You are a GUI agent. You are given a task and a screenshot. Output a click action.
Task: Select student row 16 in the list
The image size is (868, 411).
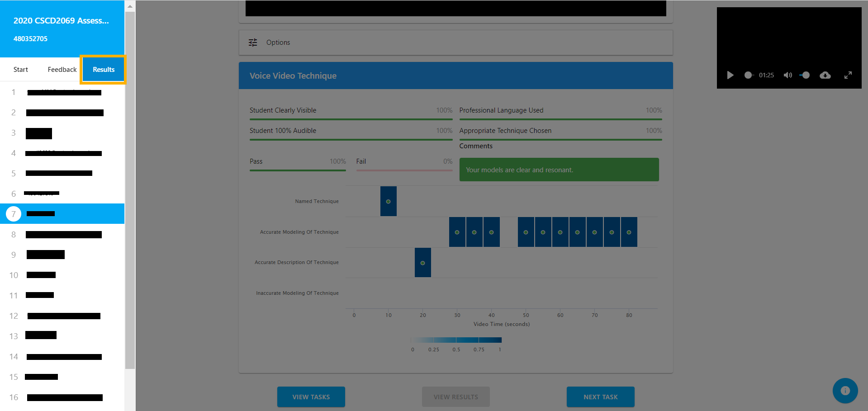[x=62, y=397]
